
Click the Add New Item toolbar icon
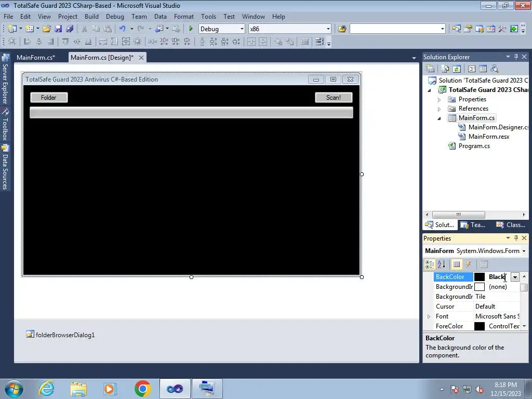[x=30, y=29]
